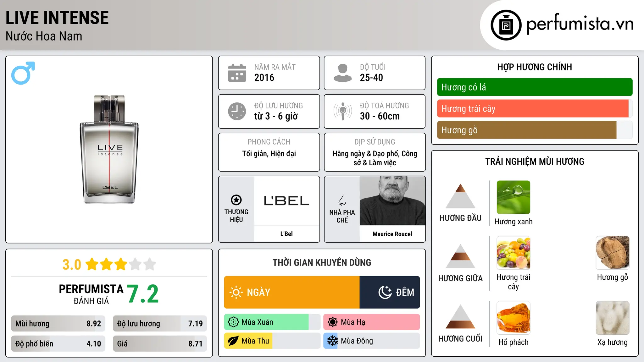
Task: Click the L'Bel brand name link
Action: [286, 234]
